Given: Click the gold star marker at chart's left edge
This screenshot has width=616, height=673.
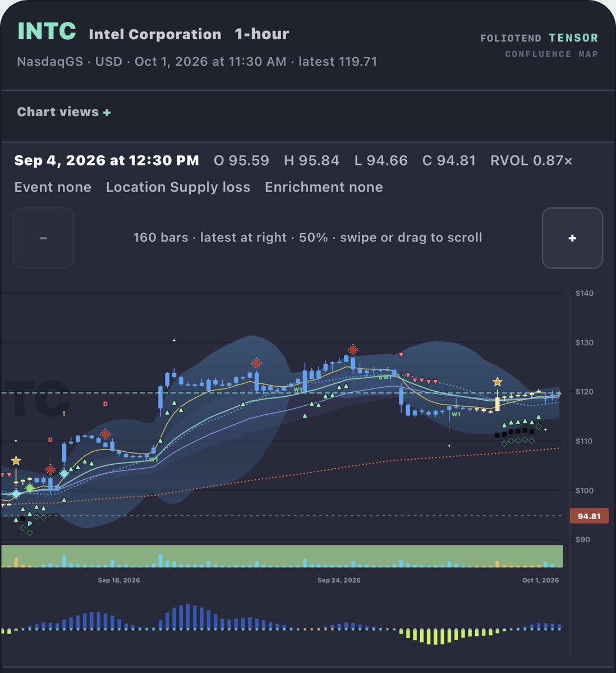Looking at the screenshot, I should tap(16, 460).
